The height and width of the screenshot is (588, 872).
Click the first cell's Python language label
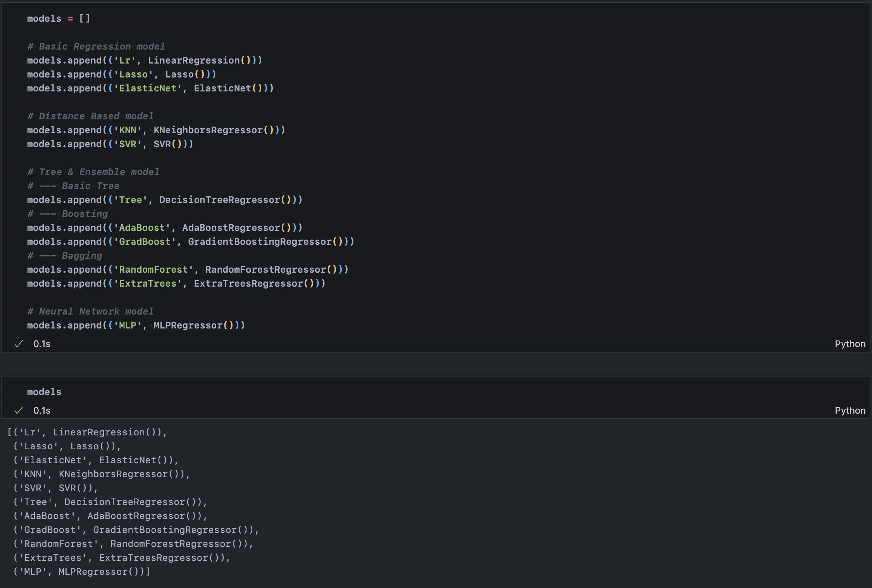(850, 344)
